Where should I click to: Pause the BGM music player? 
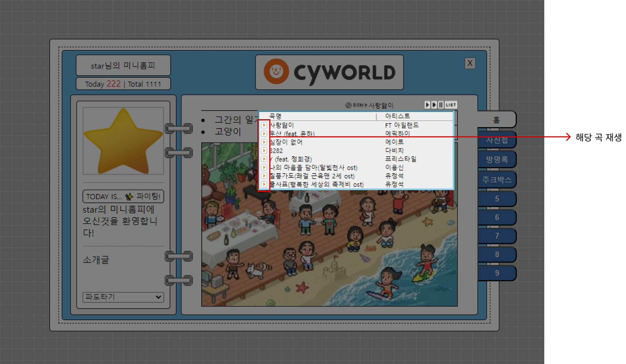[441, 105]
